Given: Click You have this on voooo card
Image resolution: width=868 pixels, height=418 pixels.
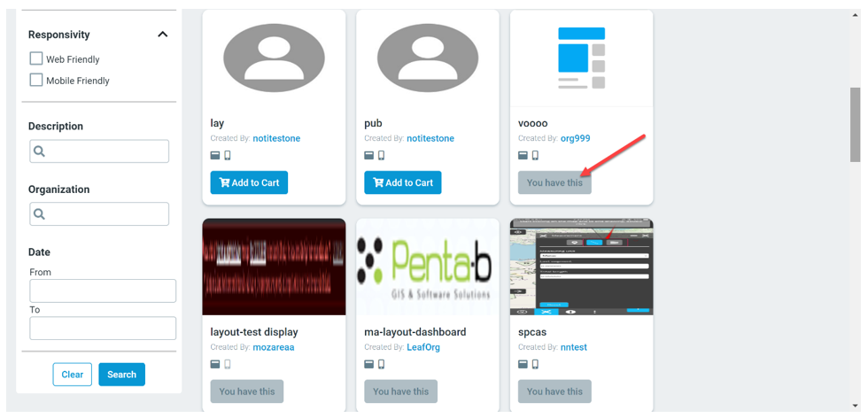Looking at the screenshot, I should point(554,182).
